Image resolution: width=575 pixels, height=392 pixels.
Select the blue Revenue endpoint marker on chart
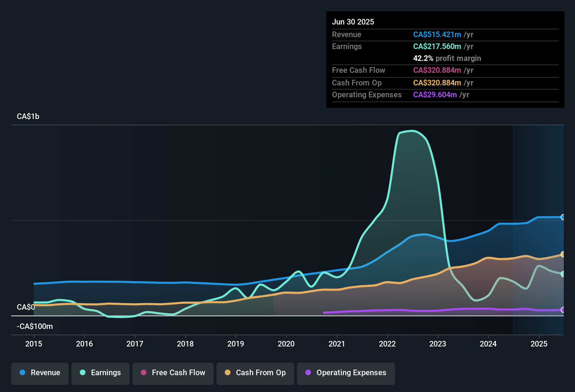pyautogui.click(x=563, y=217)
